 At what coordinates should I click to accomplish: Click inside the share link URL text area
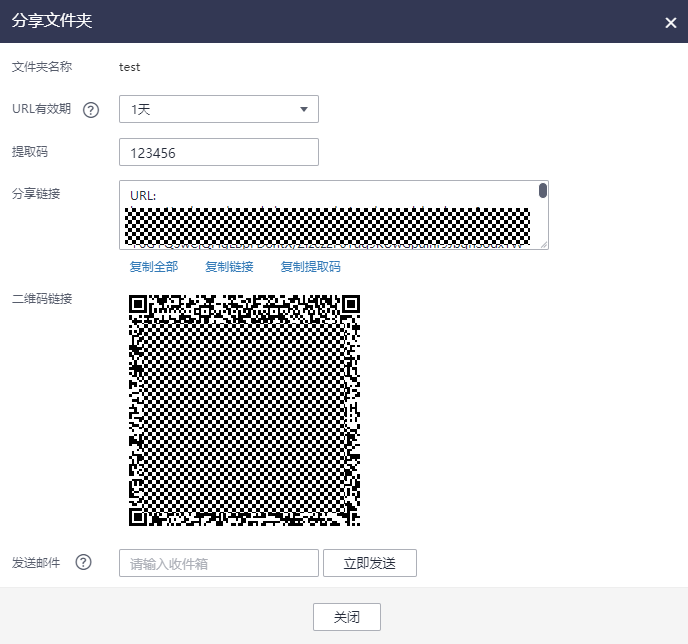pyautogui.click(x=333, y=215)
